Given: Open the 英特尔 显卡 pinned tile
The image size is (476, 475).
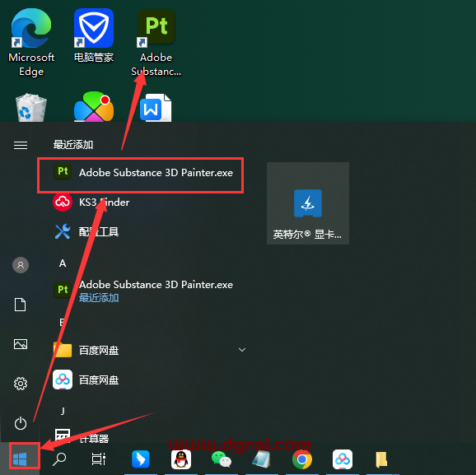Looking at the screenshot, I should [308, 203].
